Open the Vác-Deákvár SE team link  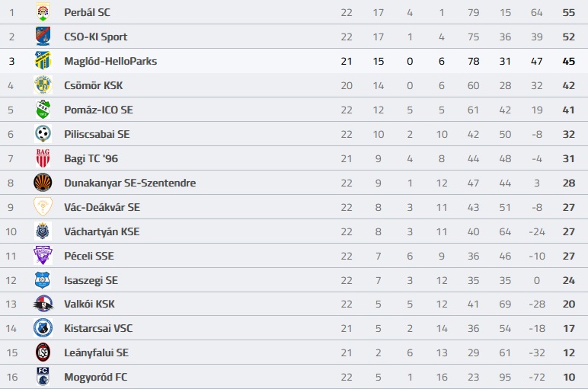click(102, 207)
